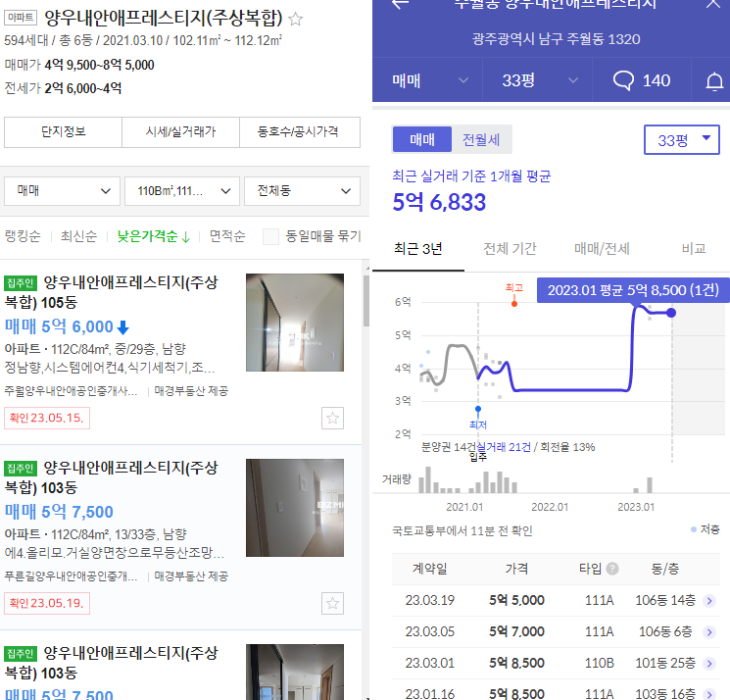Screen dimensions: 730x700
Task: Click the listings scrollbar thumb
Action: click(365, 301)
